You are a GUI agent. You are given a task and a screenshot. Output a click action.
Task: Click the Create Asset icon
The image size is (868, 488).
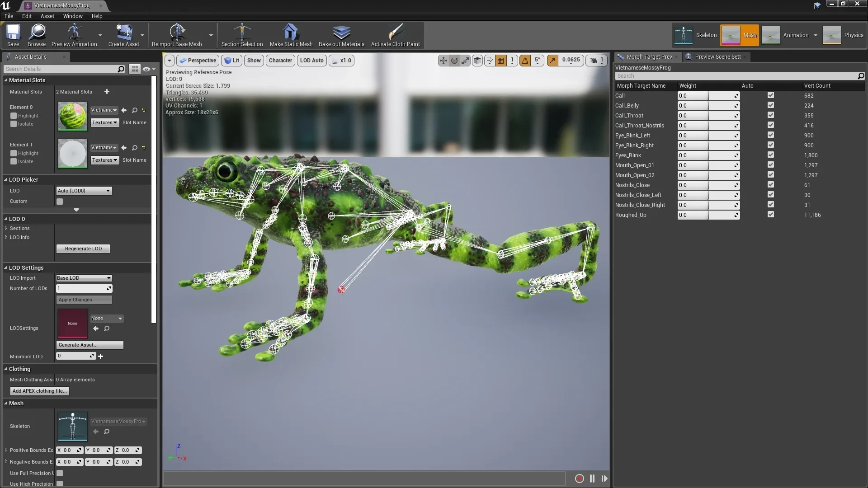(123, 33)
